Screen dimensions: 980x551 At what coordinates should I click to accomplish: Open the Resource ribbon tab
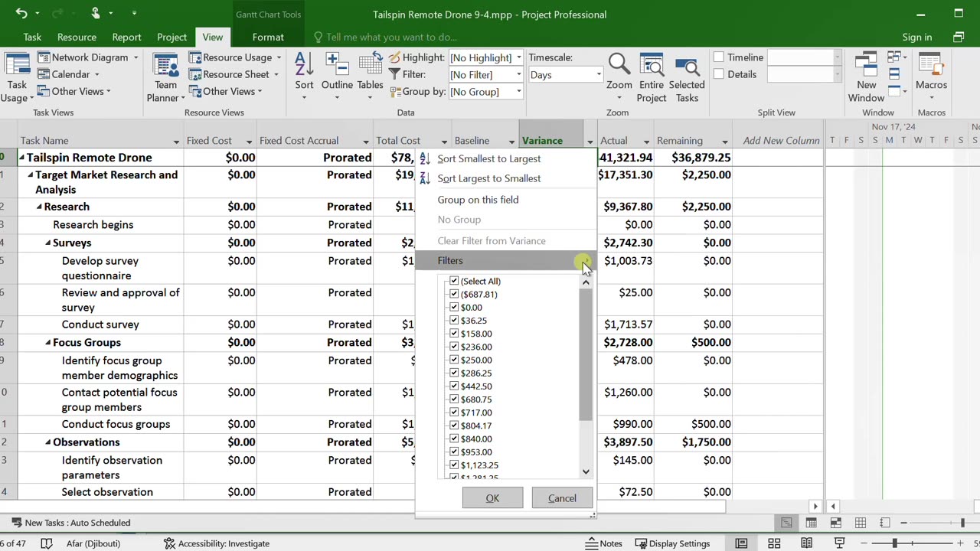click(77, 37)
